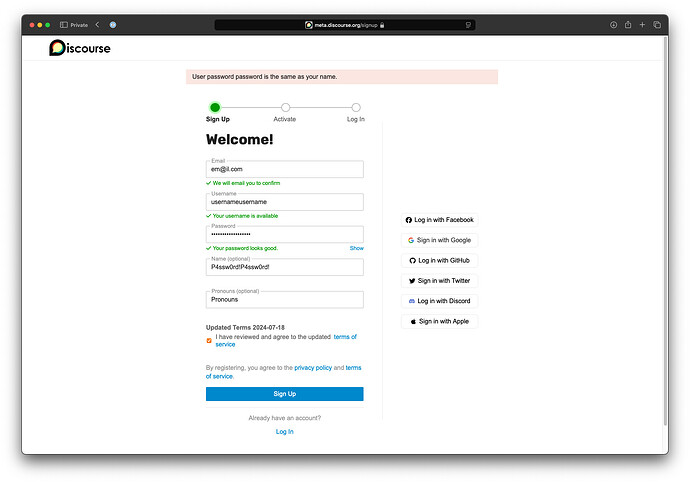Click the red close window button
This screenshot has width=690, height=482.
[x=32, y=25]
